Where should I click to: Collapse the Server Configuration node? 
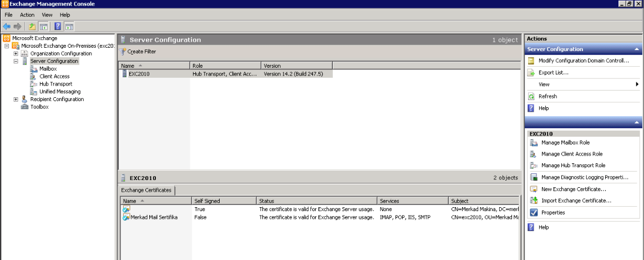coord(16,61)
